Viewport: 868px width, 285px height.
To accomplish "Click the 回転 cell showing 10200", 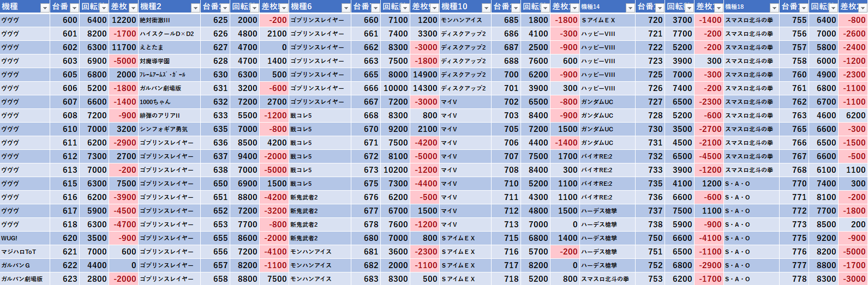I will 395,170.
